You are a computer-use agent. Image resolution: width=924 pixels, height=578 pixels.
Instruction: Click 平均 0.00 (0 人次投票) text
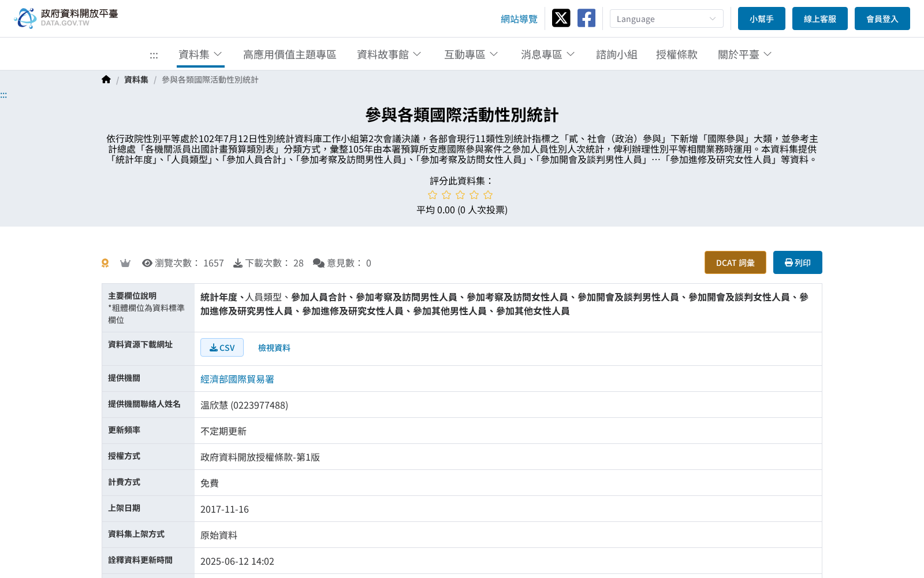462,210
